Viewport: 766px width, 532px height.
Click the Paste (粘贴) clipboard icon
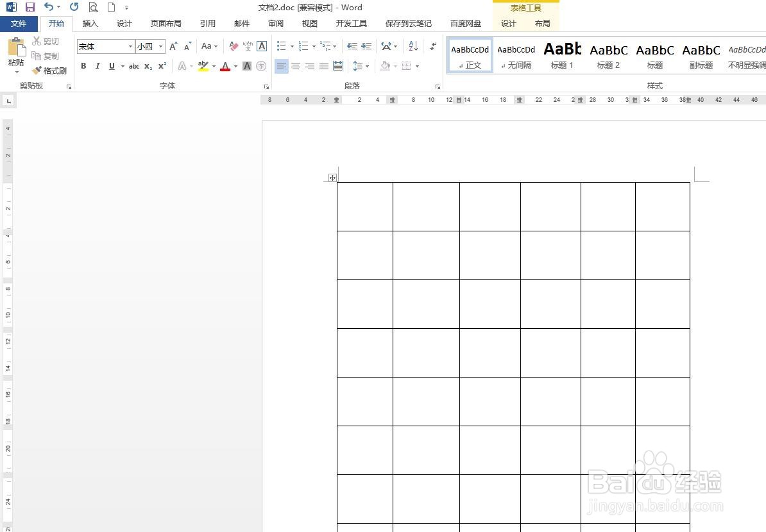coord(16,47)
